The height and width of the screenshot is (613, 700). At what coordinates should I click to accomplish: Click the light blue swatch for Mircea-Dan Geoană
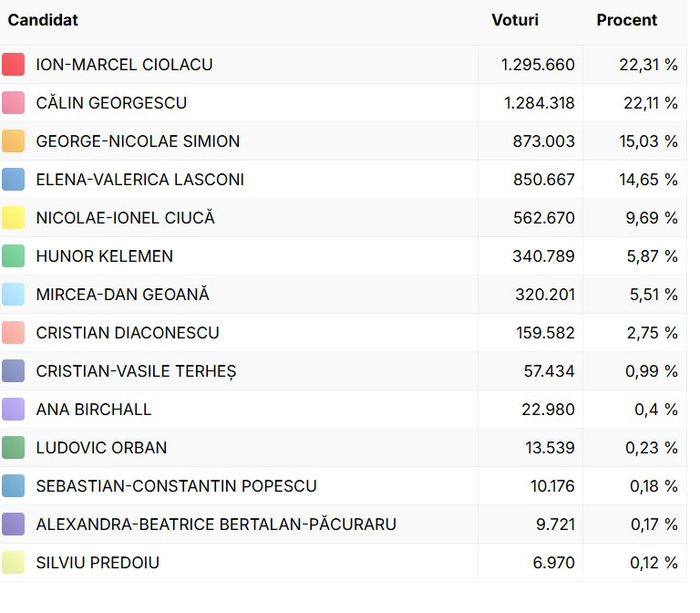[x=13, y=295]
